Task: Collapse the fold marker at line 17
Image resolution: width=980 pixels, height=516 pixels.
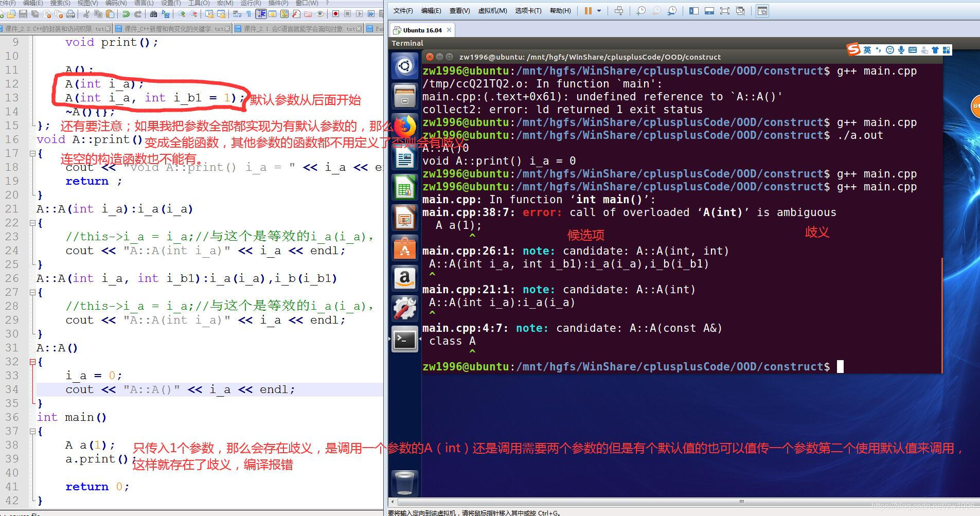Action: [x=32, y=153]
